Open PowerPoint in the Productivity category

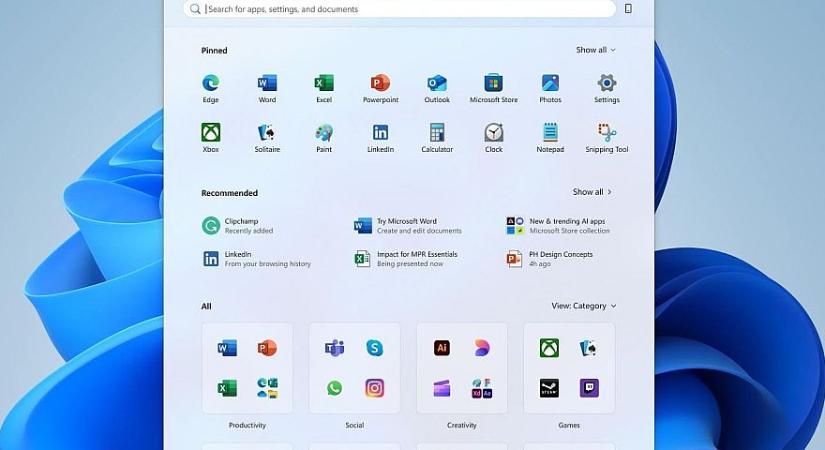pyautogui.click(x=267, y=348)
